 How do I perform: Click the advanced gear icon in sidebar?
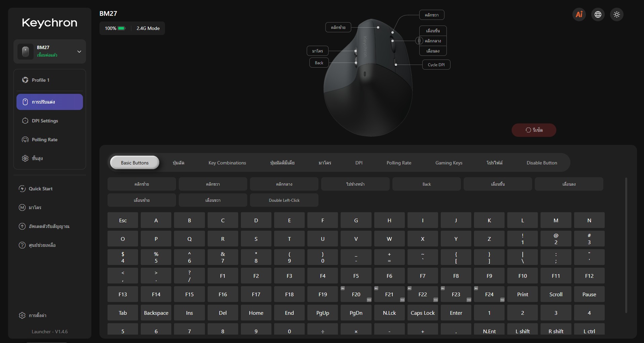point(25,158)
